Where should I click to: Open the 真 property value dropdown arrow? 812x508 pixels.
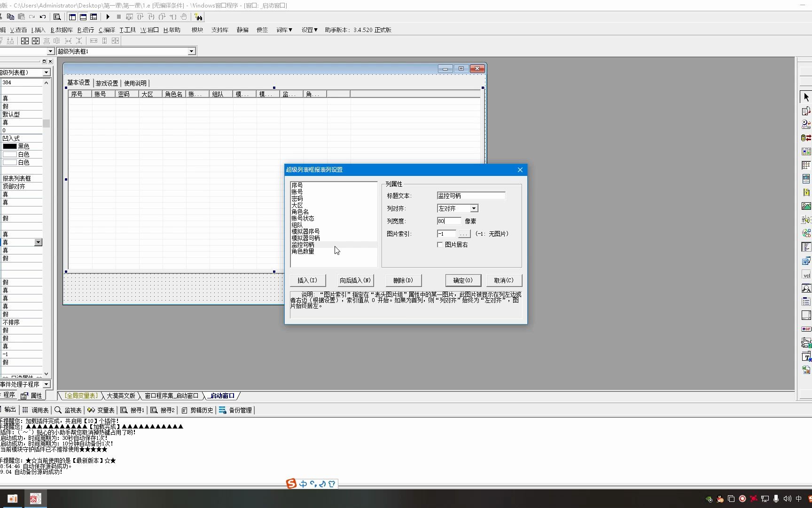38,242
